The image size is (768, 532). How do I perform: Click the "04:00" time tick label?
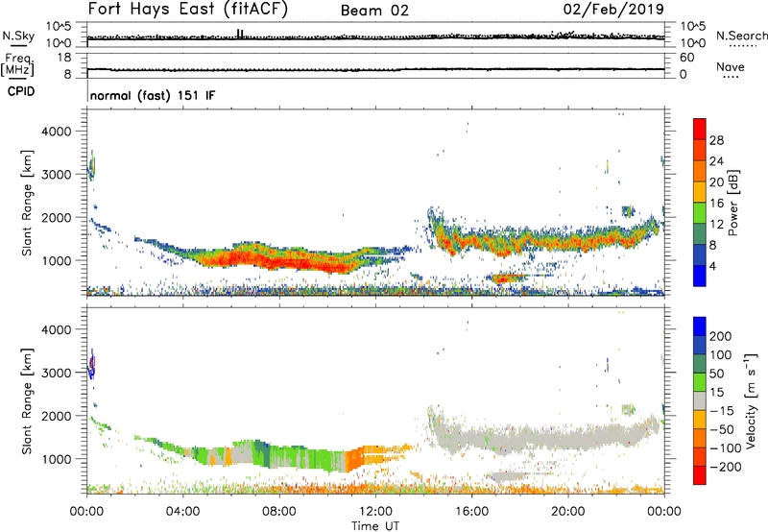182,512
